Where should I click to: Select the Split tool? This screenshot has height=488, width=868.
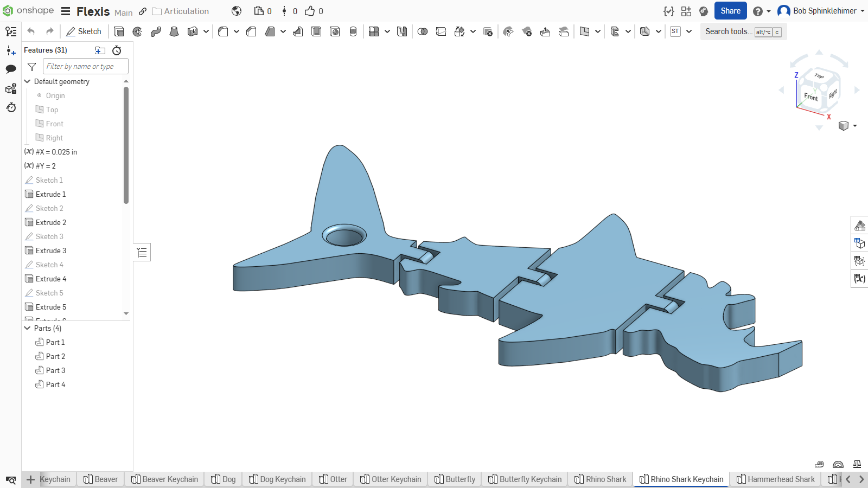[441, 31]
